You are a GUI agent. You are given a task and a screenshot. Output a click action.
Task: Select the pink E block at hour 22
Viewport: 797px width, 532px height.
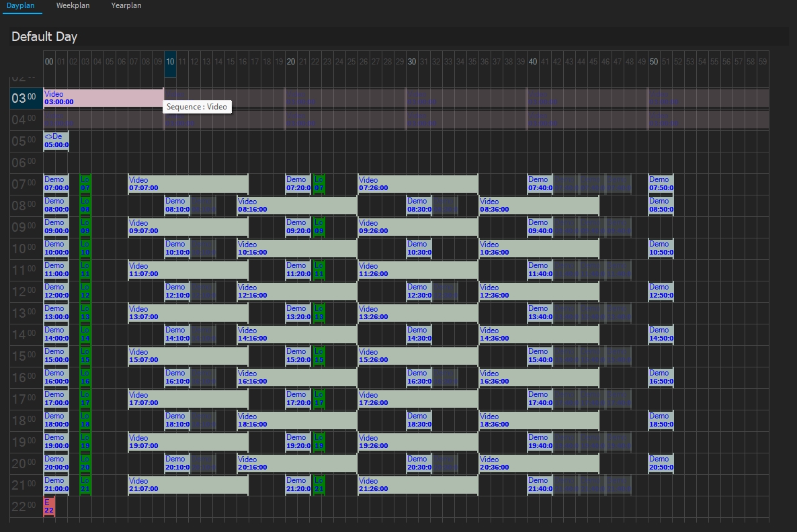point(49,506)
